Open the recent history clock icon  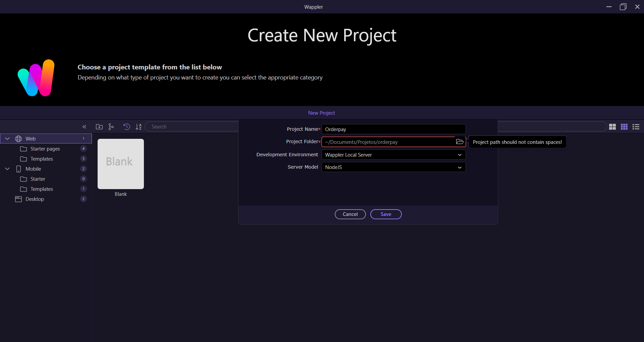click(126, 127)
